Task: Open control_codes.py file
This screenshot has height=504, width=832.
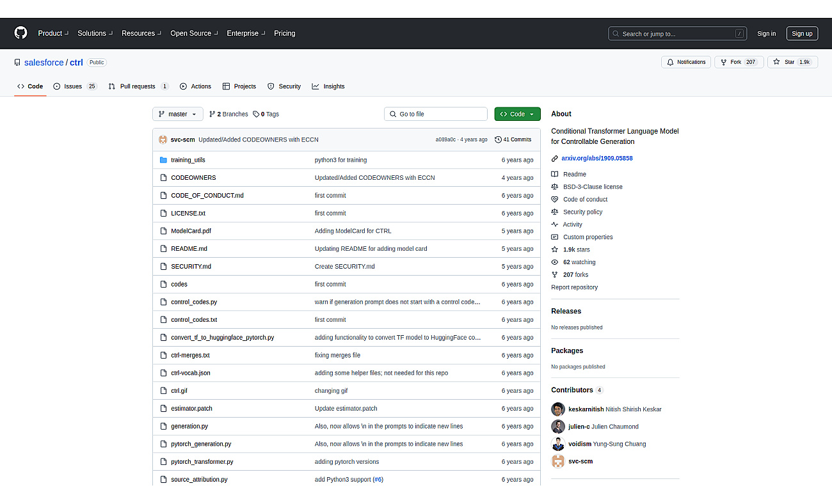Action: [x=194, y=302]
